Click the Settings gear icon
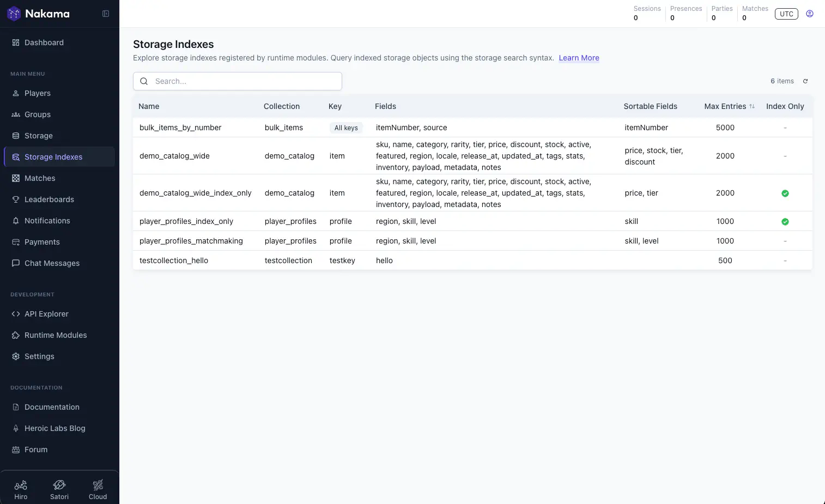This screenshot has height=504, width=825. coord(16,356)
